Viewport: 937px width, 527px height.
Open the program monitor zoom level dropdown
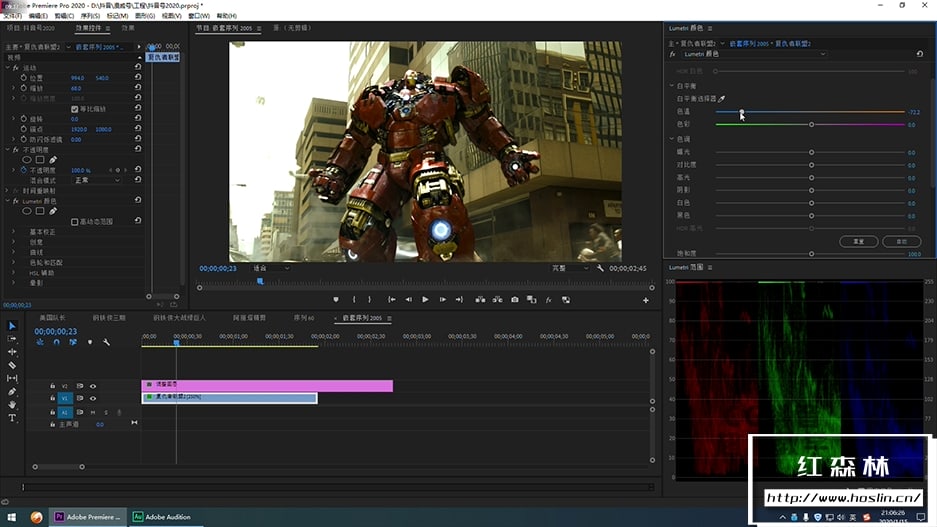pyautogui.click(x=271, y=268)
